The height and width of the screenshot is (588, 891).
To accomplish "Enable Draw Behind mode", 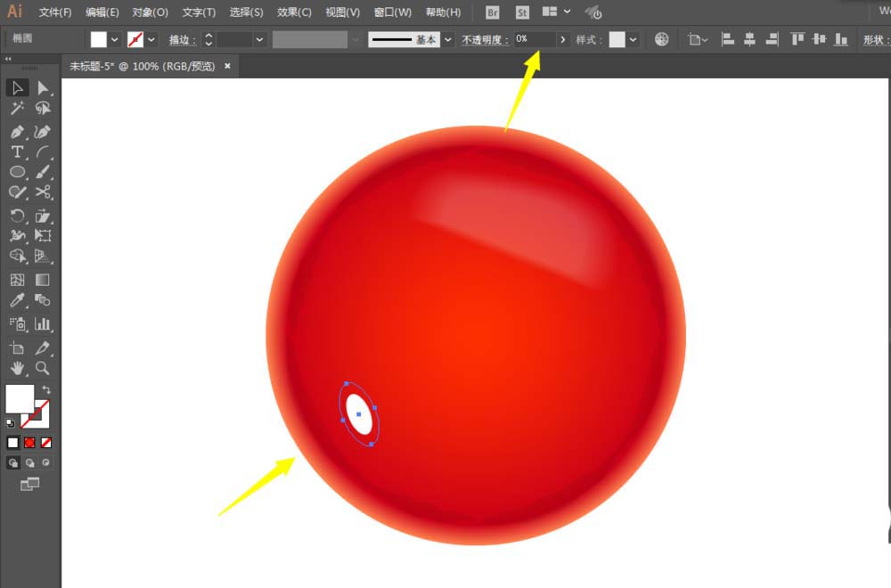I will click(x=29, y=463).
